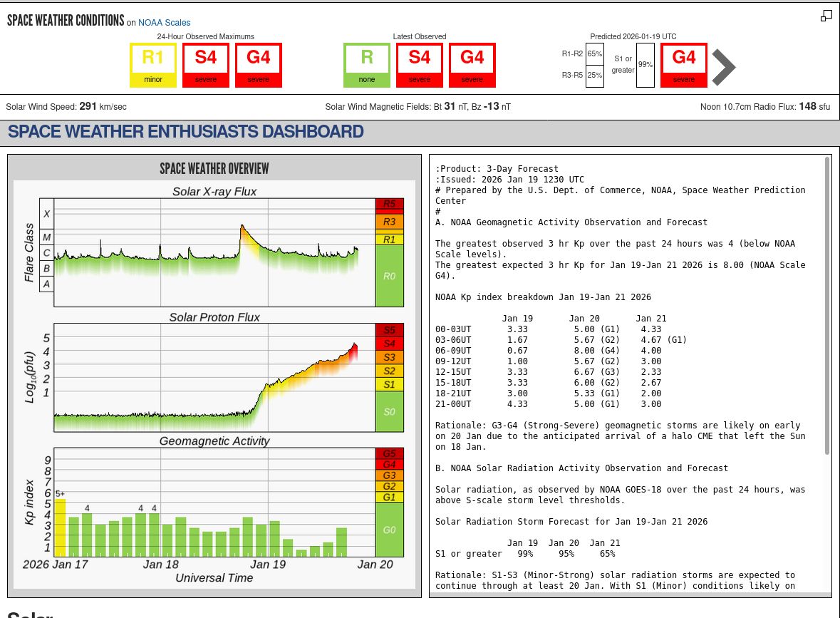Click the 21-00UT row label
This screenshot has width=840, height=618.
point(453,404)
